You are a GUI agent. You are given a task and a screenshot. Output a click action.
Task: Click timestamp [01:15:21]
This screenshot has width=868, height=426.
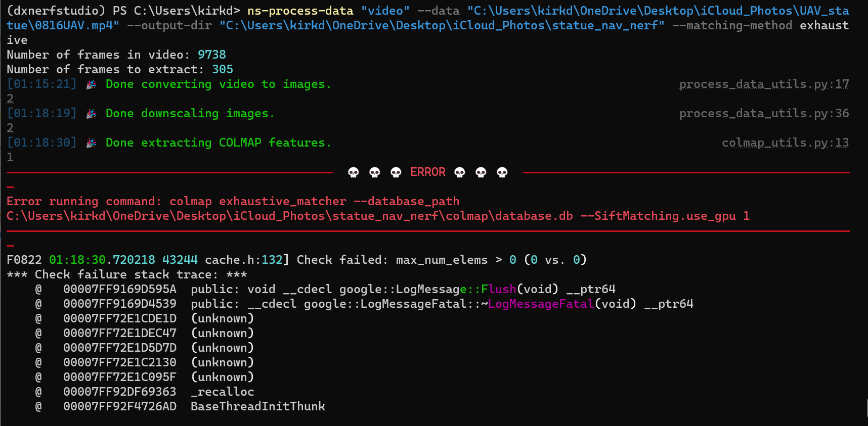[x=42, y=84]
